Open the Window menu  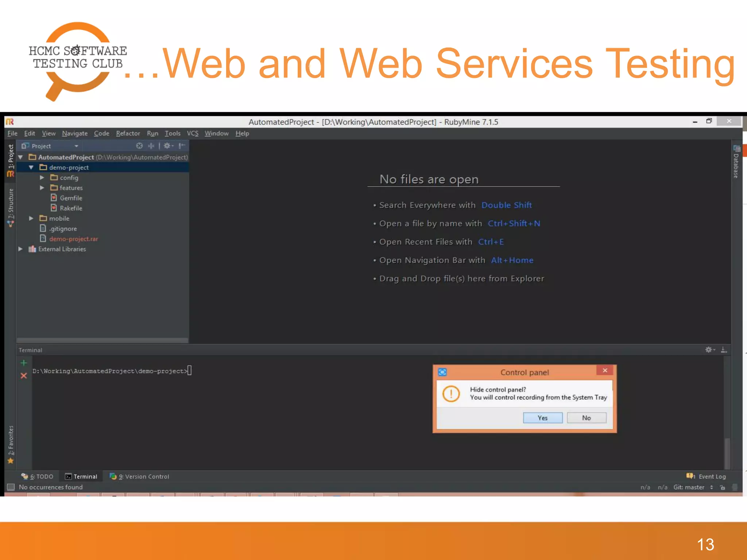tap(217, 133)
